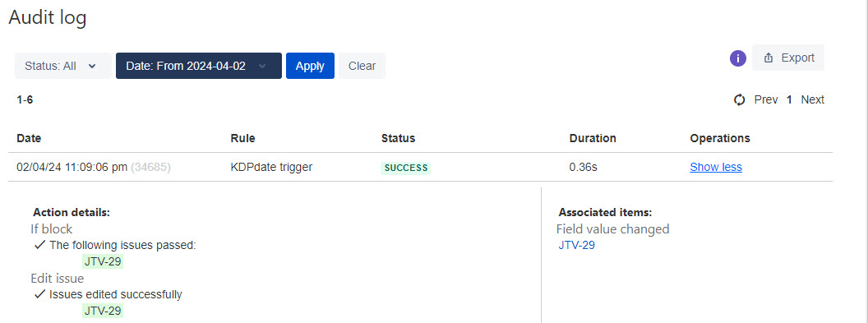
Task: Click the Edit issue label
Action: click(x=57, y=278)
